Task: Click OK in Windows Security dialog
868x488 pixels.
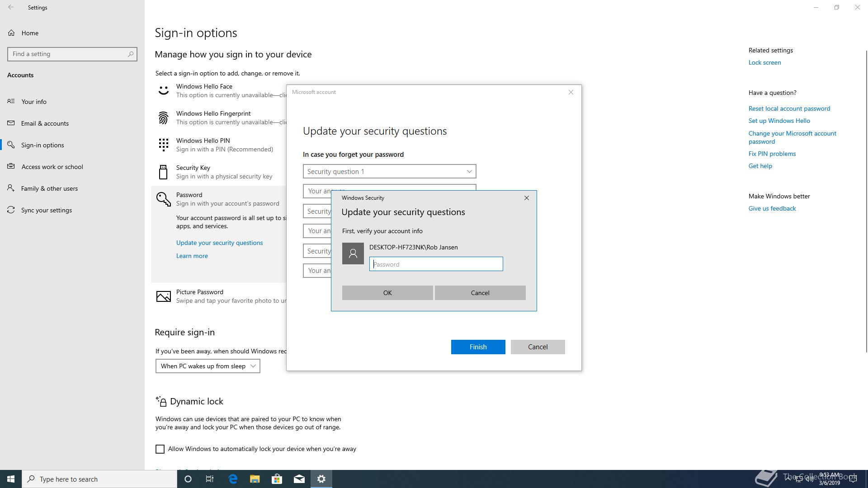Action: [x=387, y=293]
